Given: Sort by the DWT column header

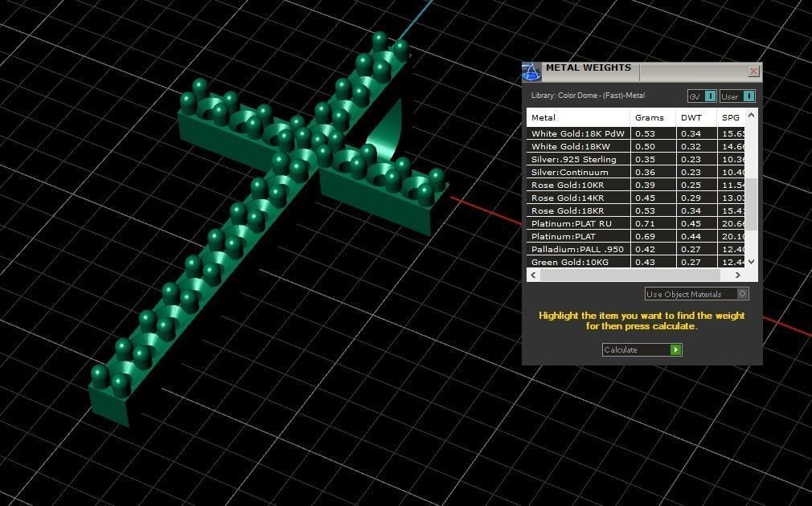Looking at the screenshot, I should [x=696, y=117].
